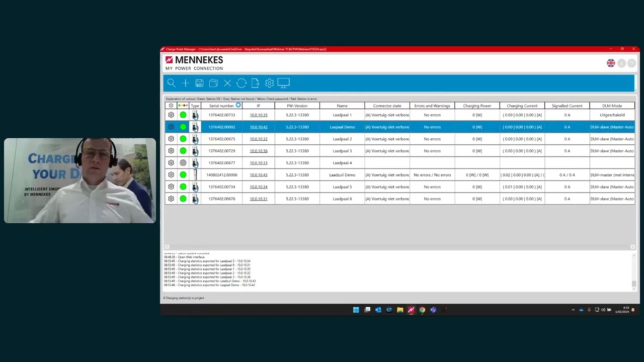Open gear settings for Laadpaal 5 row
This screenshot has width=644, height=362.
[x=171, y=187]
